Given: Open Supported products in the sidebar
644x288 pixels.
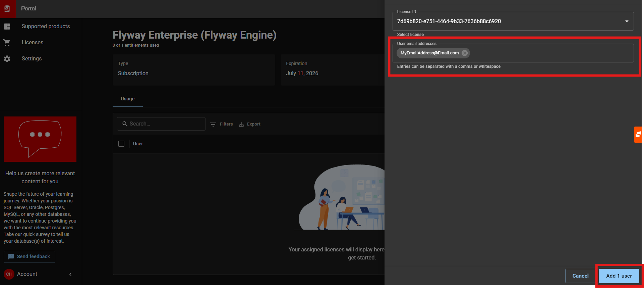Looking at the screenshot, I should [46, 27].
